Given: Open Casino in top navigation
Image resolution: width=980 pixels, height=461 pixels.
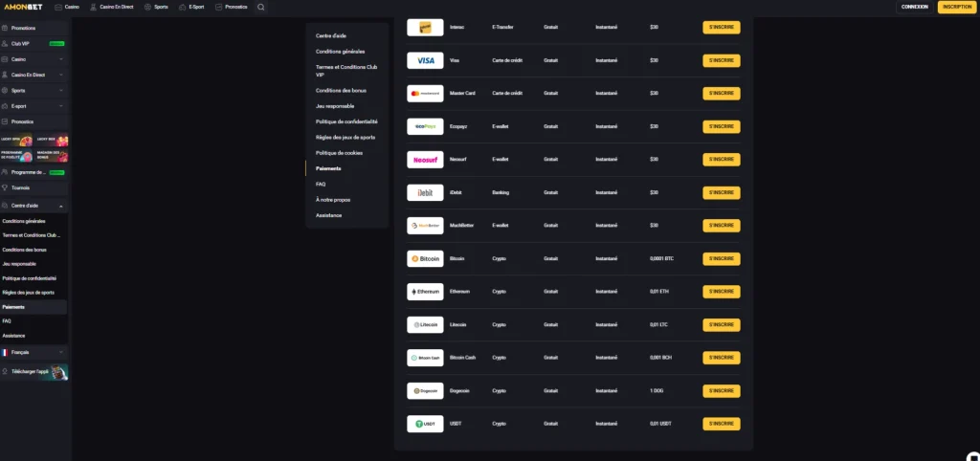Looking at the screenshot, I should pyautogui.click(x=67, y=7).
